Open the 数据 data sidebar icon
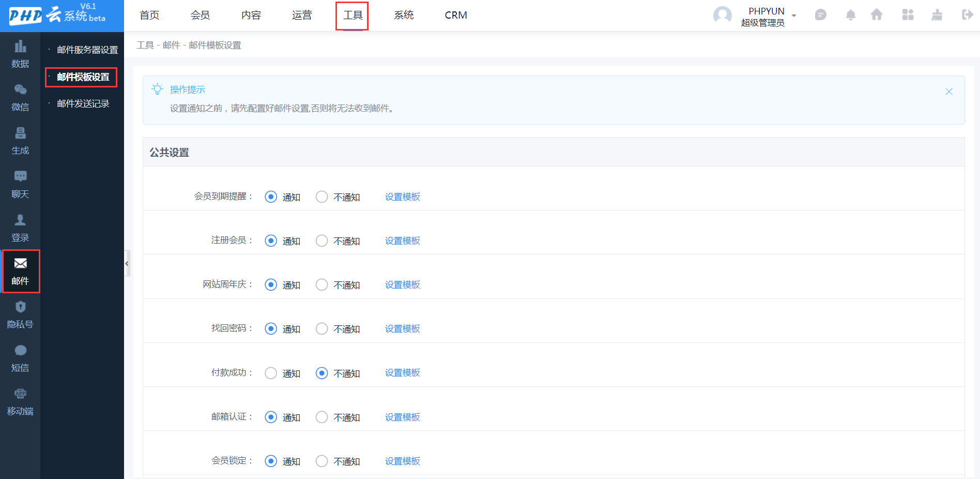 point(20,54)
